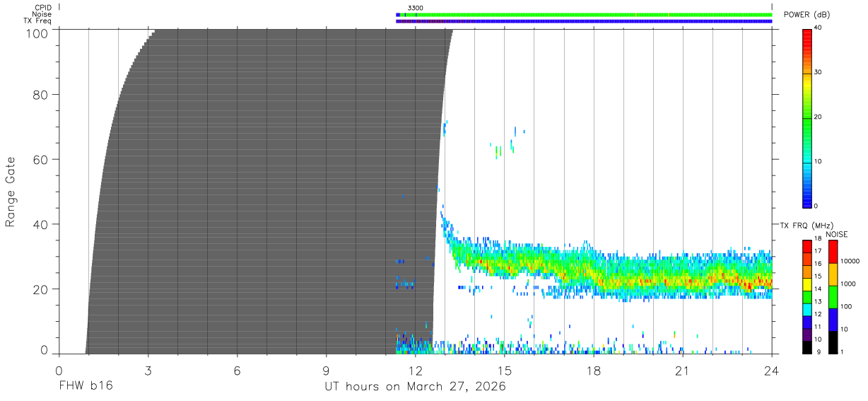Click the "CPID" row label
Viewport: 868px width, 401px height.
[x=43, y=7]
